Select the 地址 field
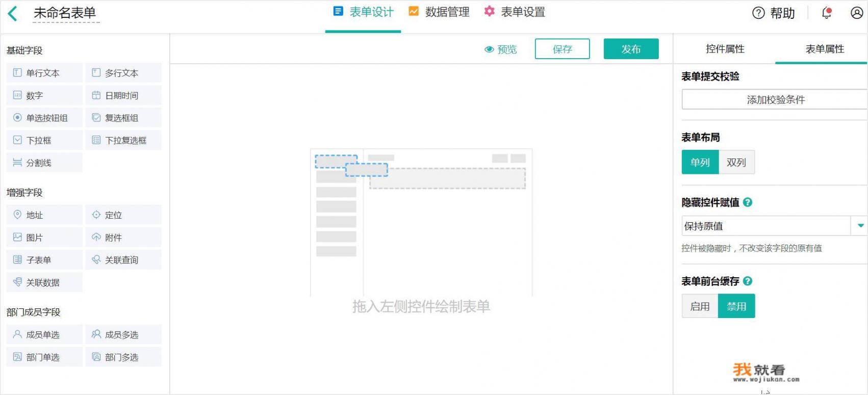 click(x=44, y=215)
